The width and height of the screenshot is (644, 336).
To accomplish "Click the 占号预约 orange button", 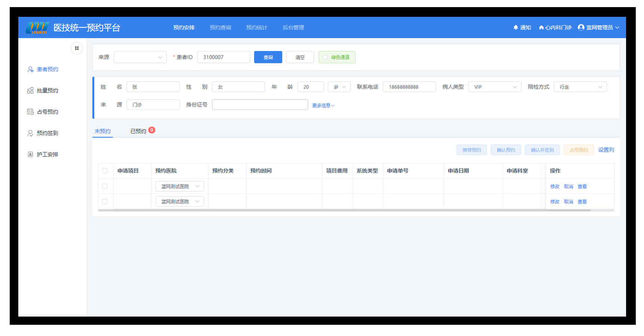I will click(x=579, y=150).
